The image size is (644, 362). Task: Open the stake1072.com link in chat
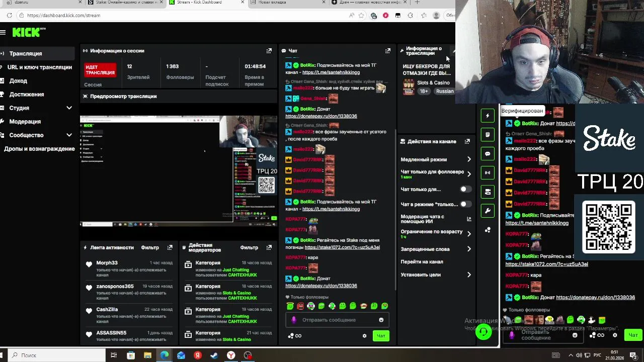pos(342,247)
